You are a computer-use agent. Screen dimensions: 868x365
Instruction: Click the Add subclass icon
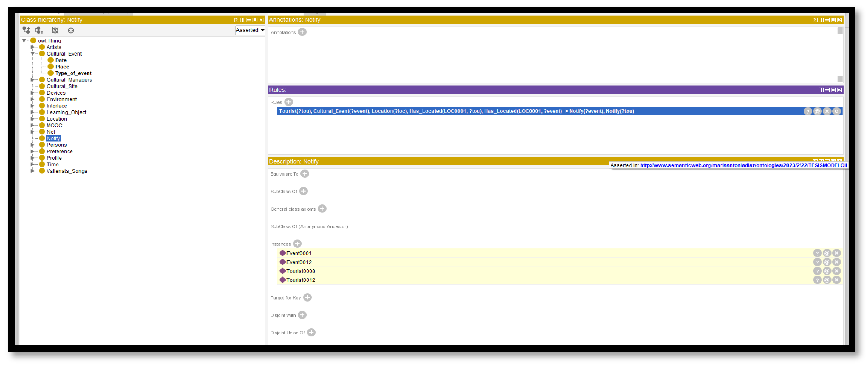click(x=26, y=30)
